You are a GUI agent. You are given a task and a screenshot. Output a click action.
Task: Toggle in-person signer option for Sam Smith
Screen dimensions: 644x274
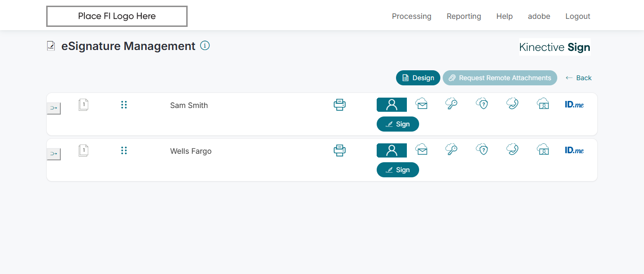391,105
